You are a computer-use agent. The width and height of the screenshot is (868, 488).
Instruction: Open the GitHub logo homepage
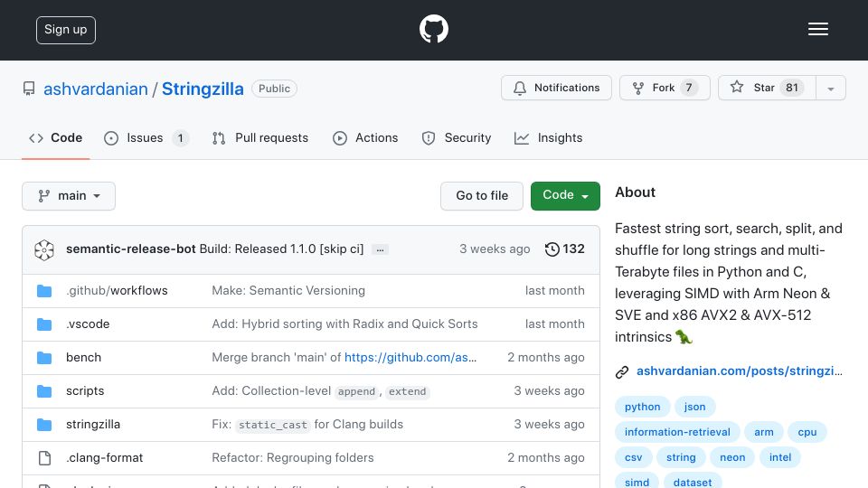[433, 29]
